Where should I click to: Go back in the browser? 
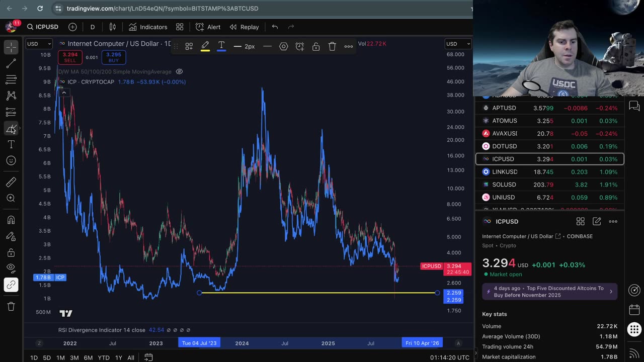click(9, 9)
